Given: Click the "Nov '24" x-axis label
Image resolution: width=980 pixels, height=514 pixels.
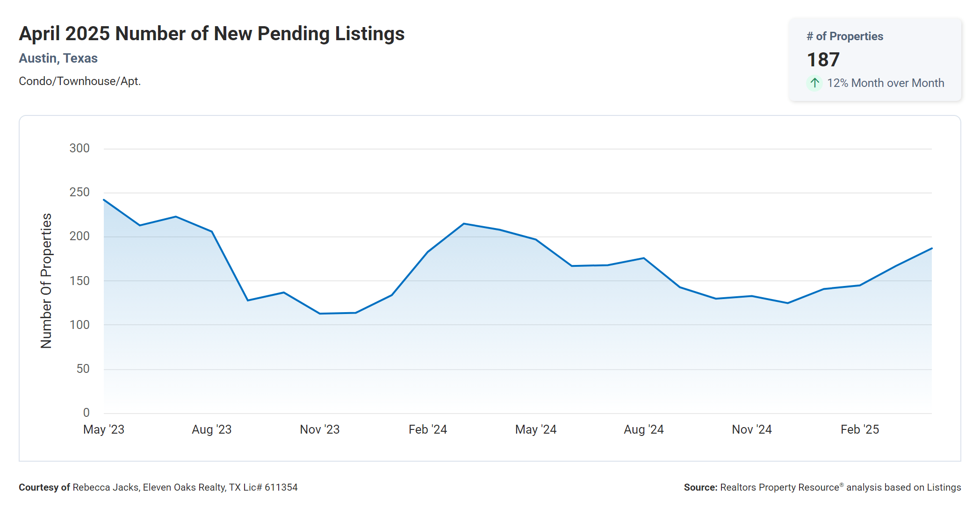Looking at the screenshot, I should (x=752, y=429).
